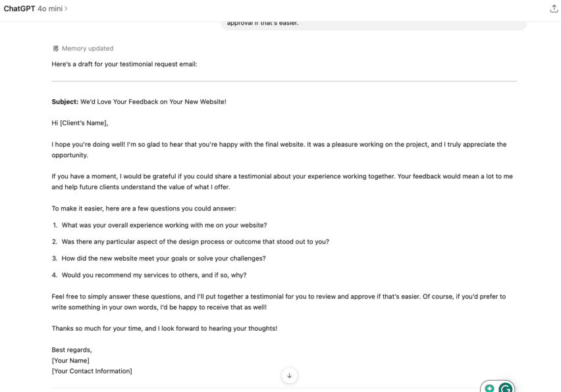Open the ChatGPT 4o mini model selector

pyautogui.click(x=35, y=9)
